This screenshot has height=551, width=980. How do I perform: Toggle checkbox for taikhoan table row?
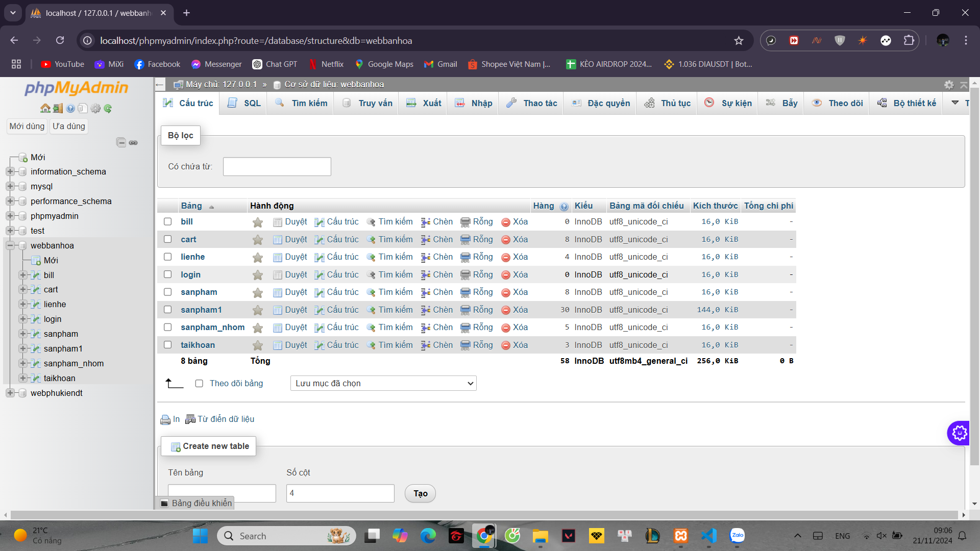(x=168, y=344)
